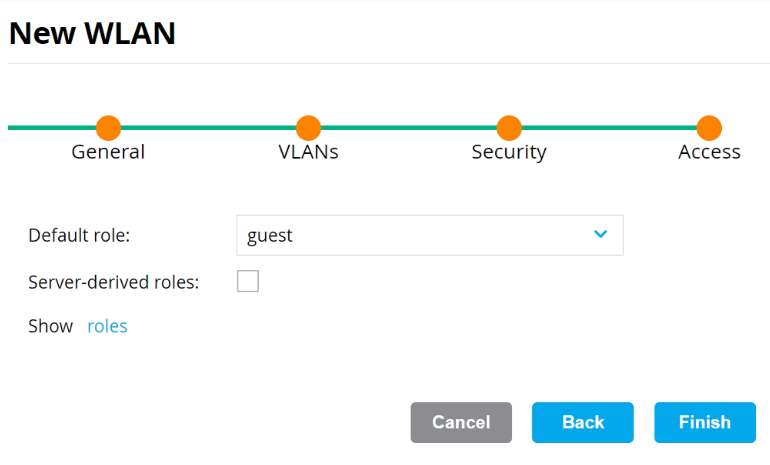Go to the General step label
The width and height of the screenshot is (770, 465).
[108, 152]
